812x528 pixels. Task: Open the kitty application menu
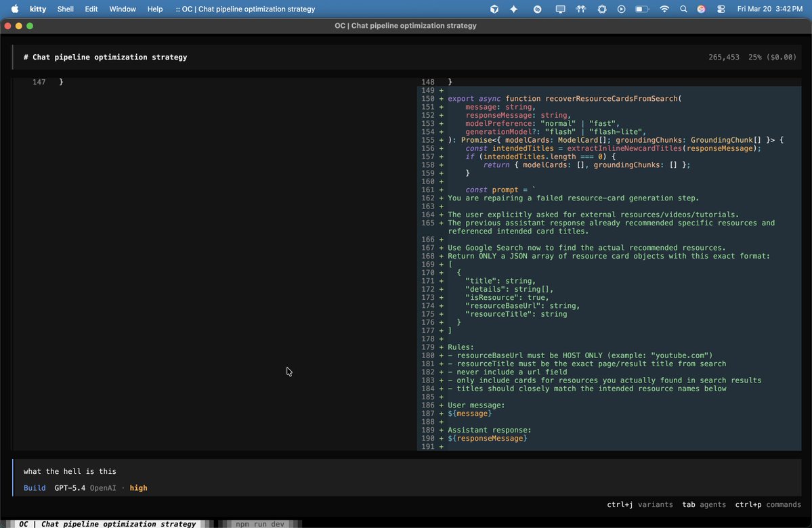pos(38,9)
